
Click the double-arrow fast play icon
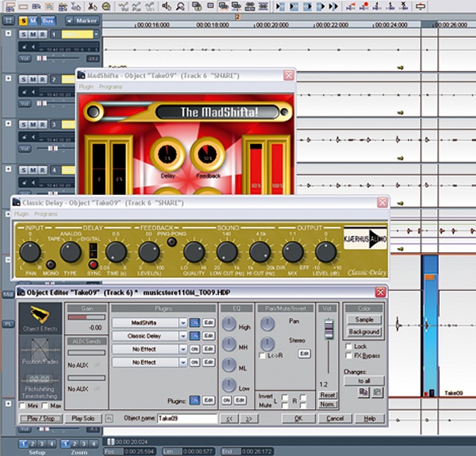pos(333,6)
